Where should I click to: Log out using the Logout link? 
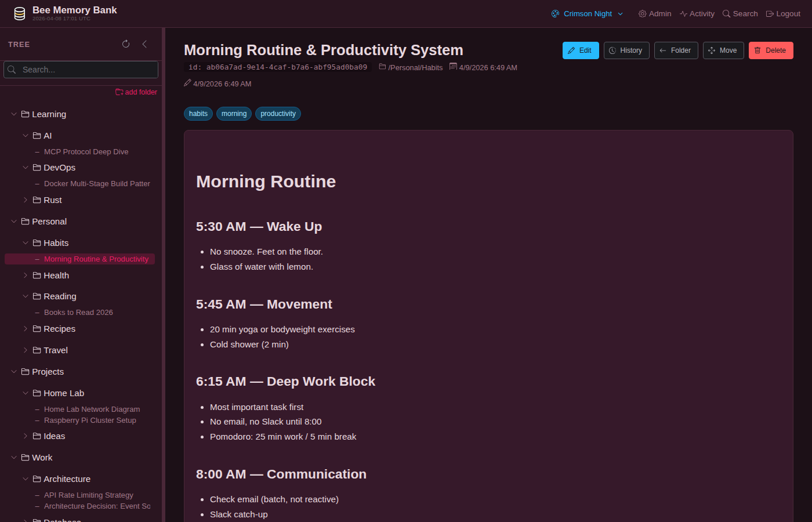[x=783, y=14]
